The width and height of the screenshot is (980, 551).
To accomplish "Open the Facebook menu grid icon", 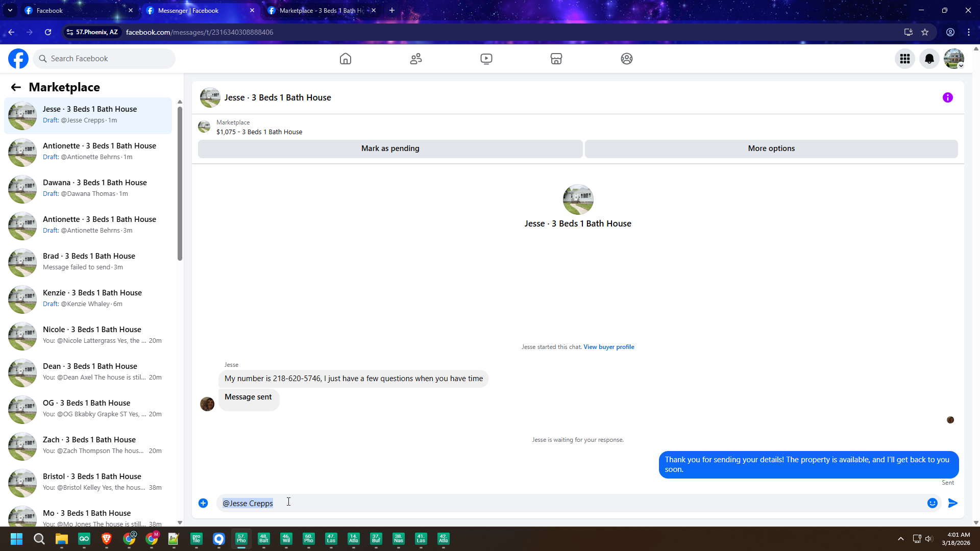I will pos(905,59).
